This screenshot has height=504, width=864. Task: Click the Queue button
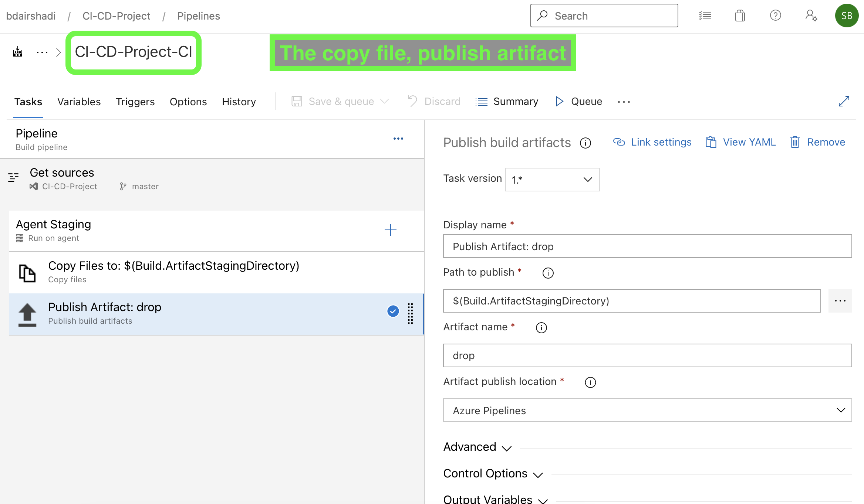[x=579, y=101]
